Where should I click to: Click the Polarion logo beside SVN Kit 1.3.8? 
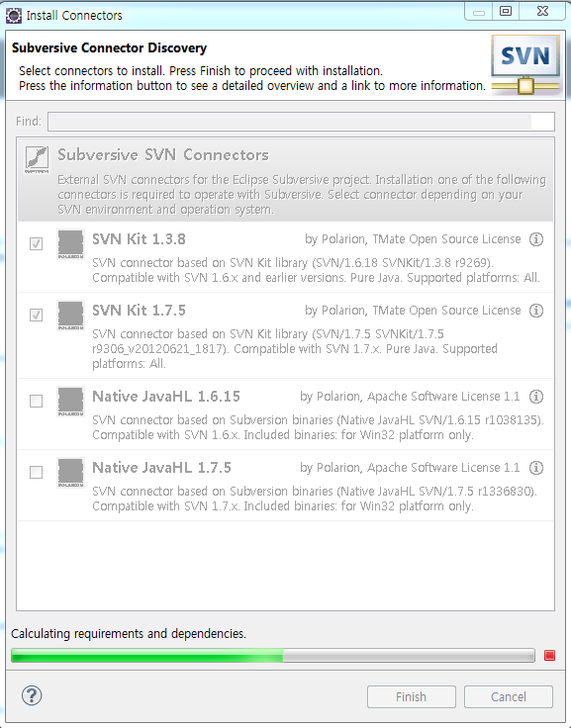click(x=70, y=244)
